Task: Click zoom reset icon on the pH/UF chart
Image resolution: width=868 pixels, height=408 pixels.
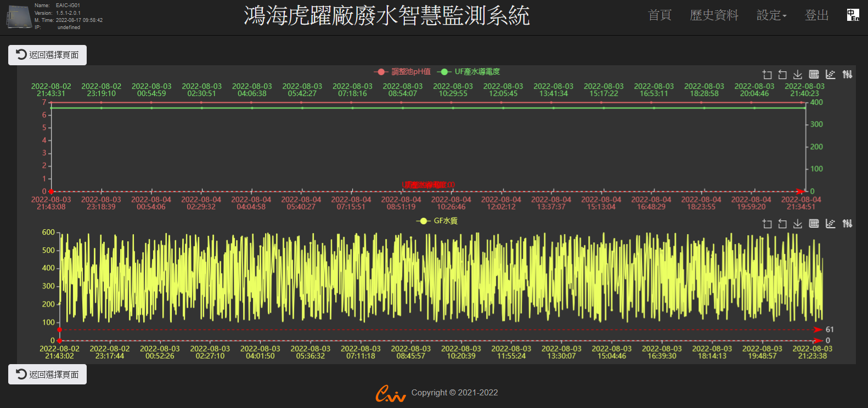Action: point(782,75)
